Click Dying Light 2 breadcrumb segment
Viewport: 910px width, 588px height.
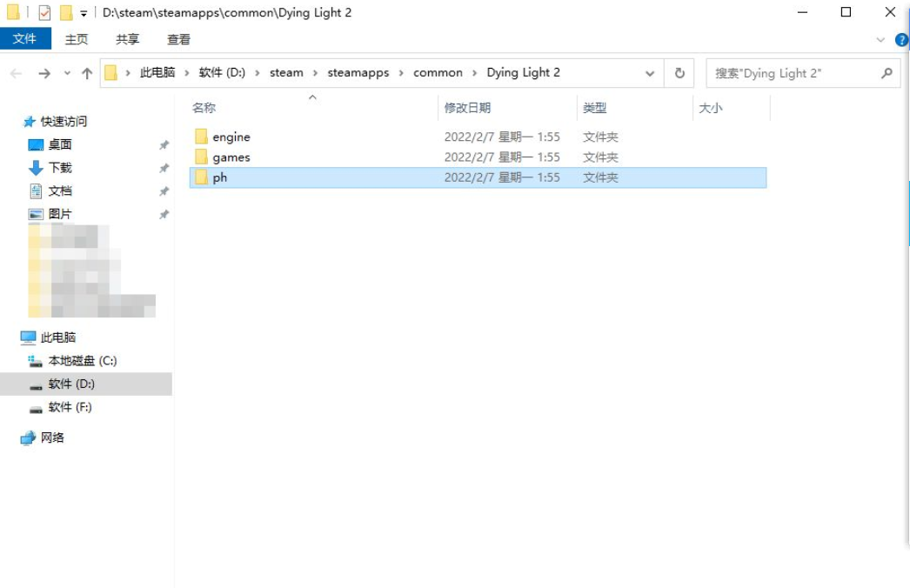[523, 72]
